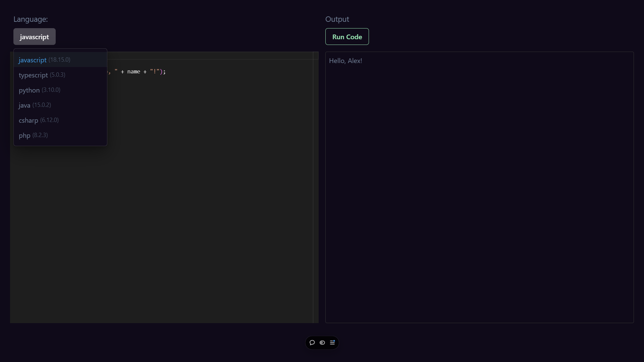This screenshot has width=644, height=362.
Task: Choose typescript (5.0.3) language option
Action: (60, 75)
